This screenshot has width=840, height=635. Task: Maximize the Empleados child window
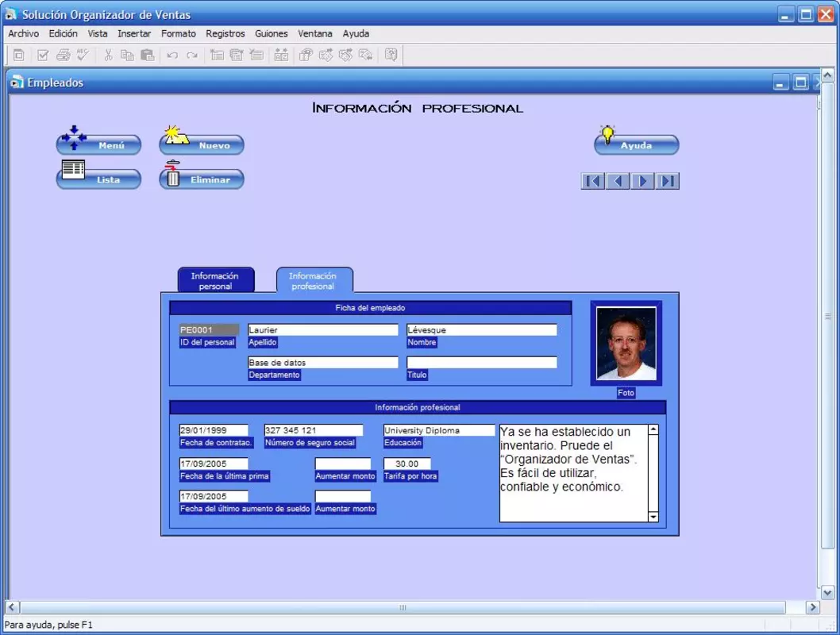pos(801,83)
